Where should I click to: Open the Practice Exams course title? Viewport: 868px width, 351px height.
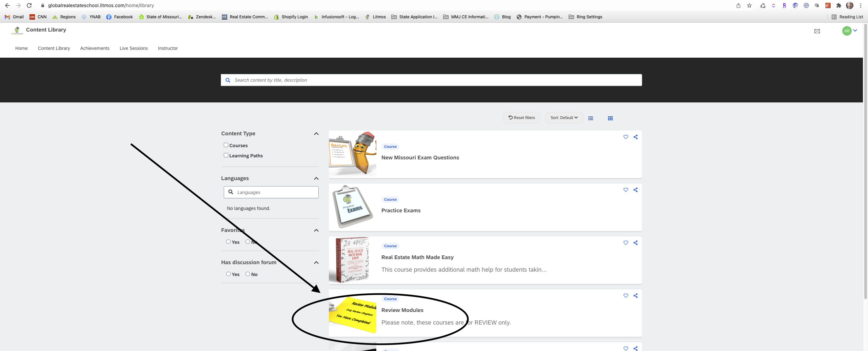(x=401, y=210)
